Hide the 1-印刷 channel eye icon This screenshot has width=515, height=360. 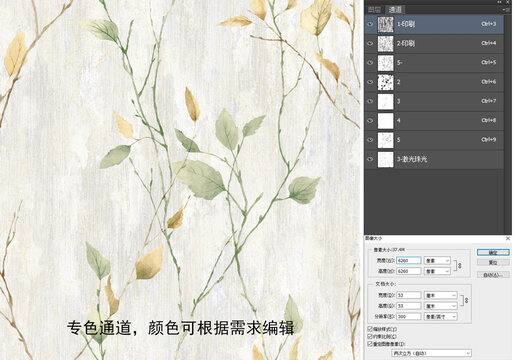(370, 24)
